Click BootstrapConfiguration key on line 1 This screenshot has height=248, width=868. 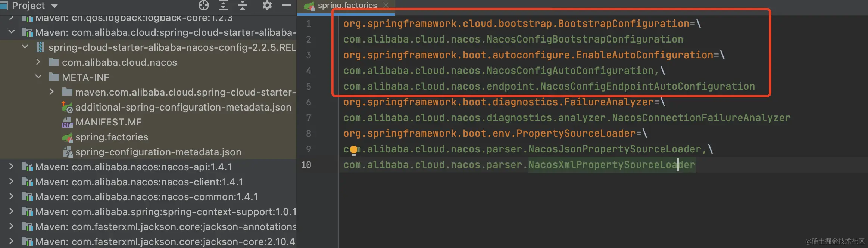coord(624,24)
